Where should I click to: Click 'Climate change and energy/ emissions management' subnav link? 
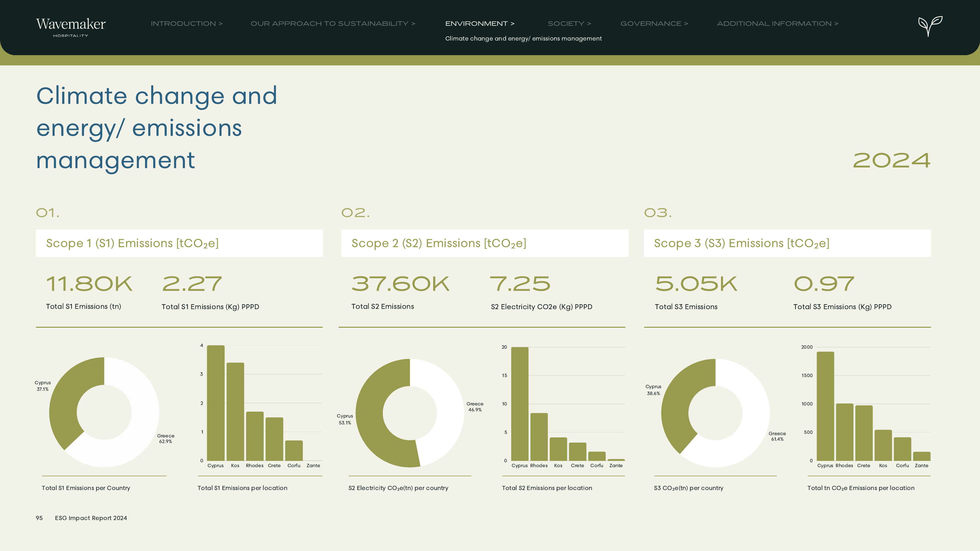pyautogui.click(x=523, y=39)
